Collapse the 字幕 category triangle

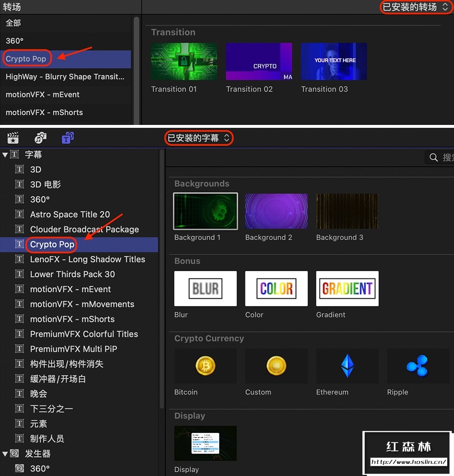point(5,155)
